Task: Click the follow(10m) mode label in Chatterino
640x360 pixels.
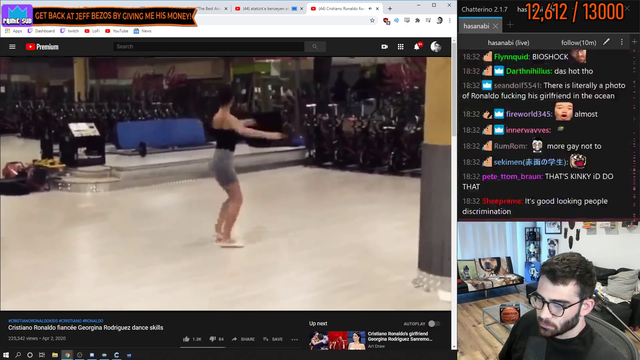Action: click(578, 42)
